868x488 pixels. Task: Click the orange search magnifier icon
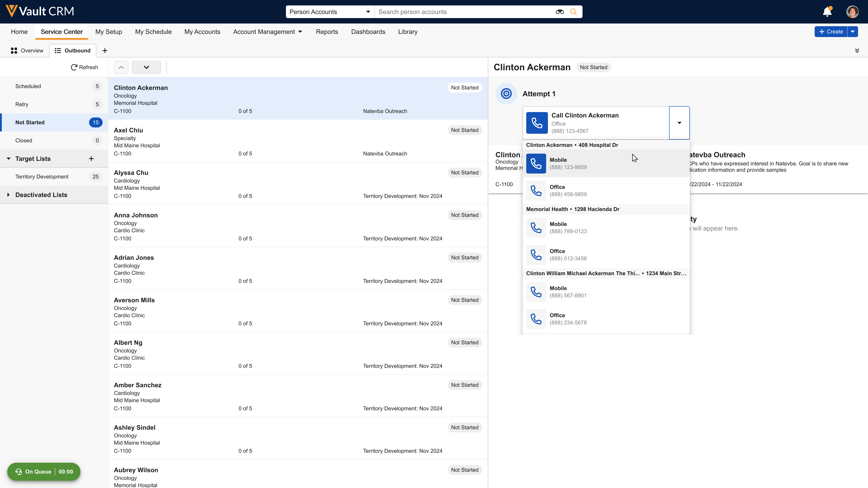point(573,12)
